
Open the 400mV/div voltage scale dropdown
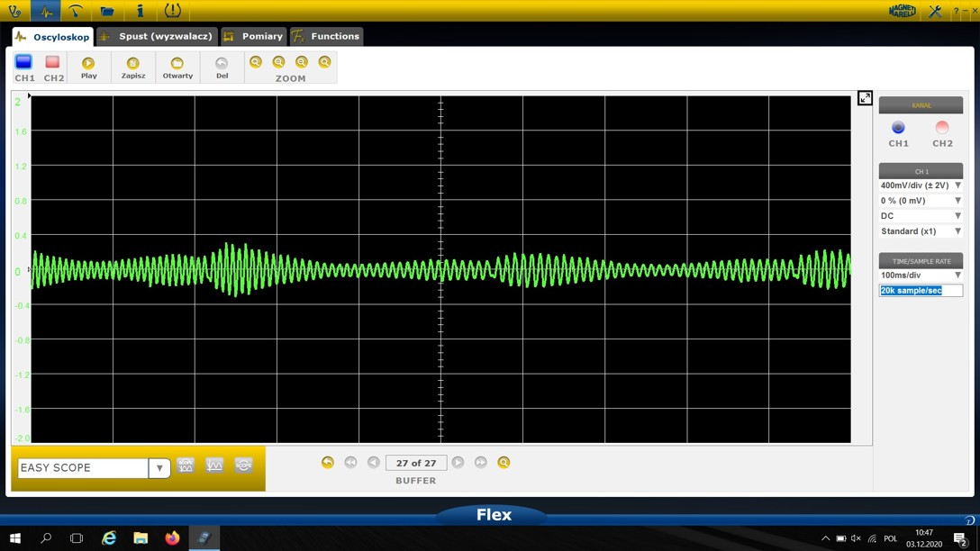click(x=921, y=185)
